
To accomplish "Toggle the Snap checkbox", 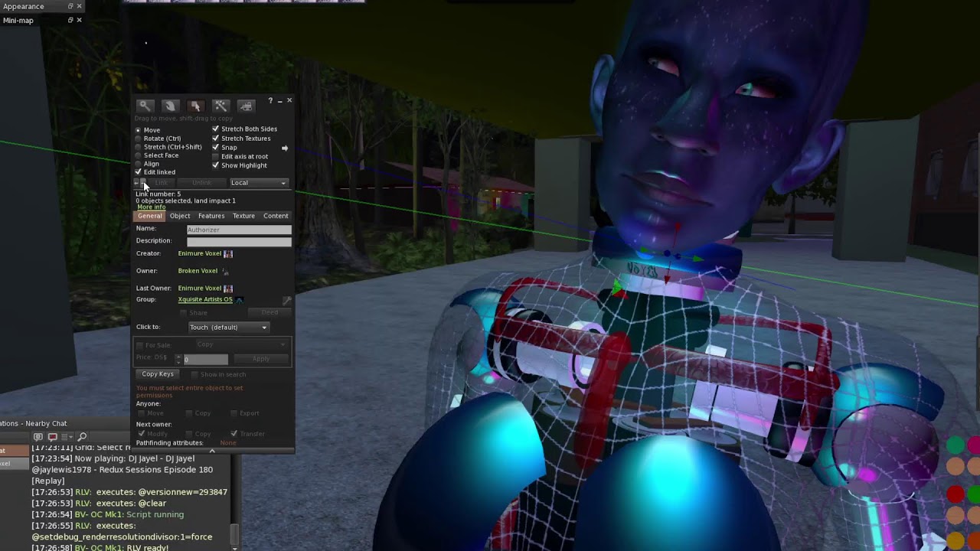I will (x=216, y=148).
